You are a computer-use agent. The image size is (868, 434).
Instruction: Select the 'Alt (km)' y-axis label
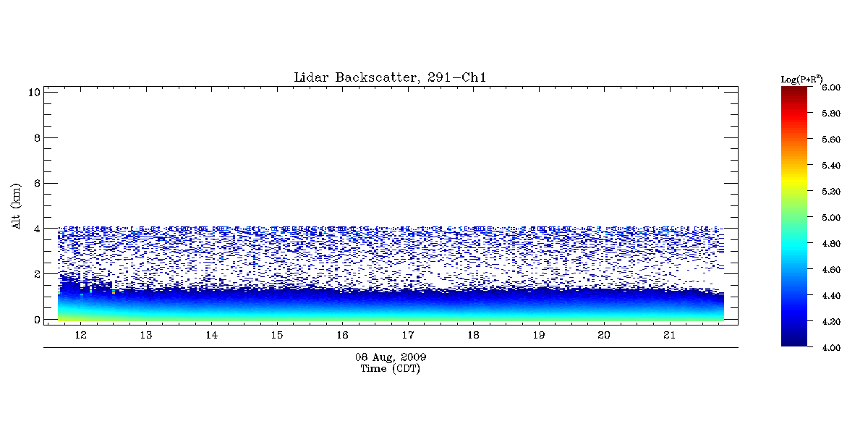pyautogui.click(x=16, y=205)
